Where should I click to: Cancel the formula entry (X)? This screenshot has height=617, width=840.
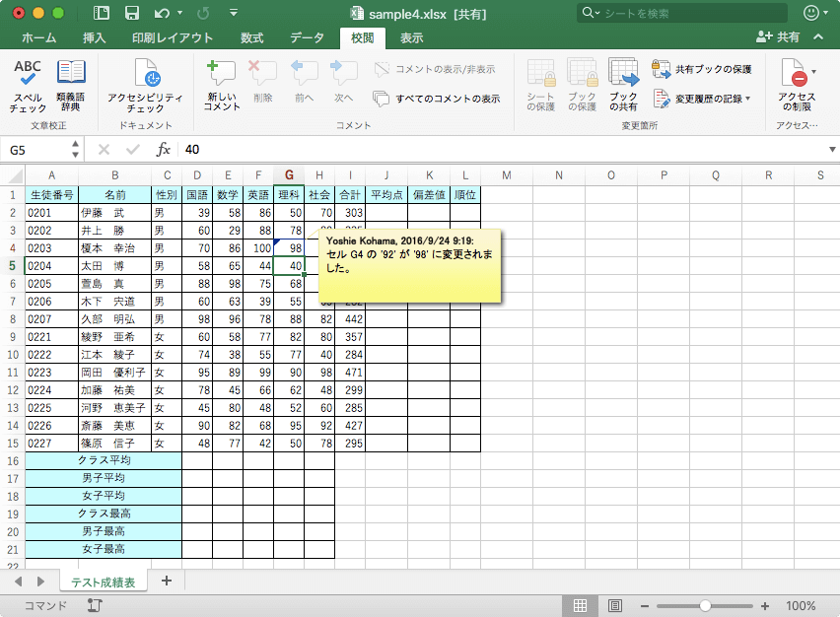104,150
